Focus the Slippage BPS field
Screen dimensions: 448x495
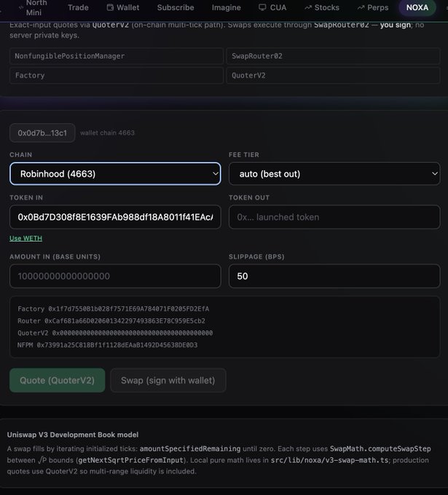point(334,276)
